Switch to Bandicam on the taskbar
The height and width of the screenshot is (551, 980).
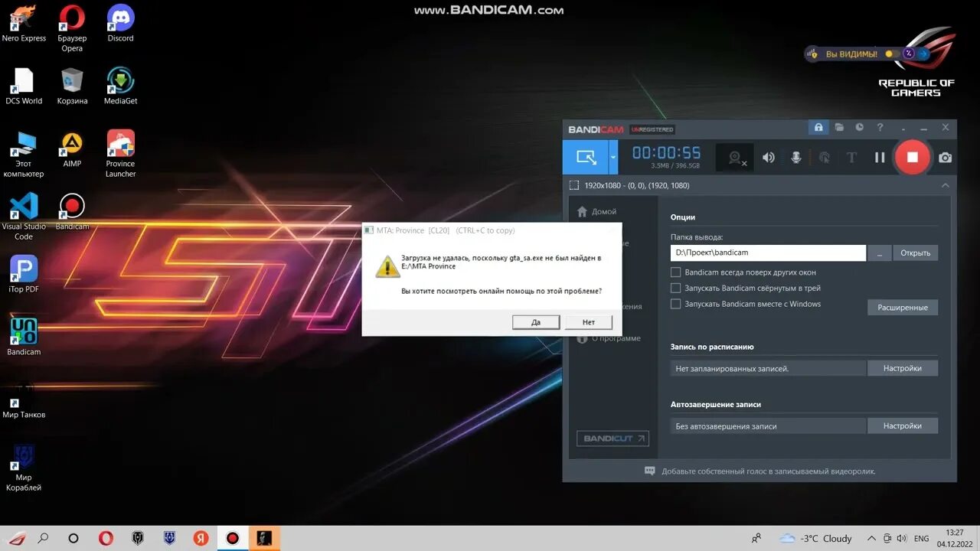pyautogui.click(x=233, y=538)
